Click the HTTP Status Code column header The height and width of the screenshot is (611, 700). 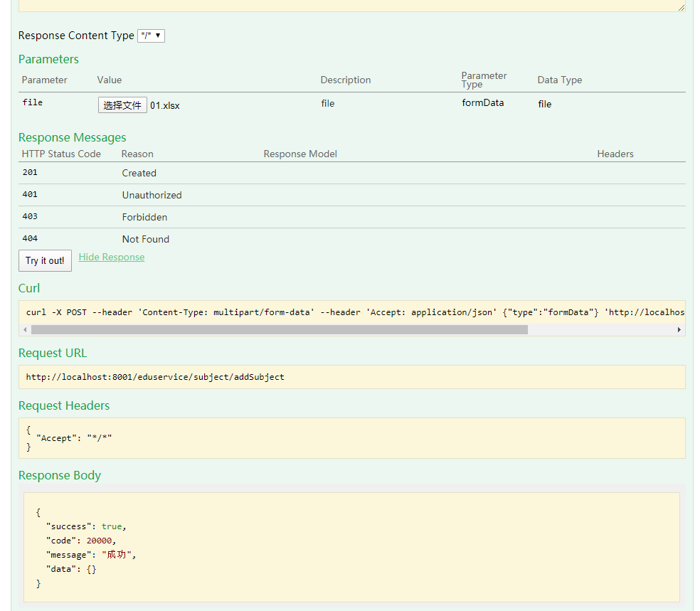tap(61, 154)
